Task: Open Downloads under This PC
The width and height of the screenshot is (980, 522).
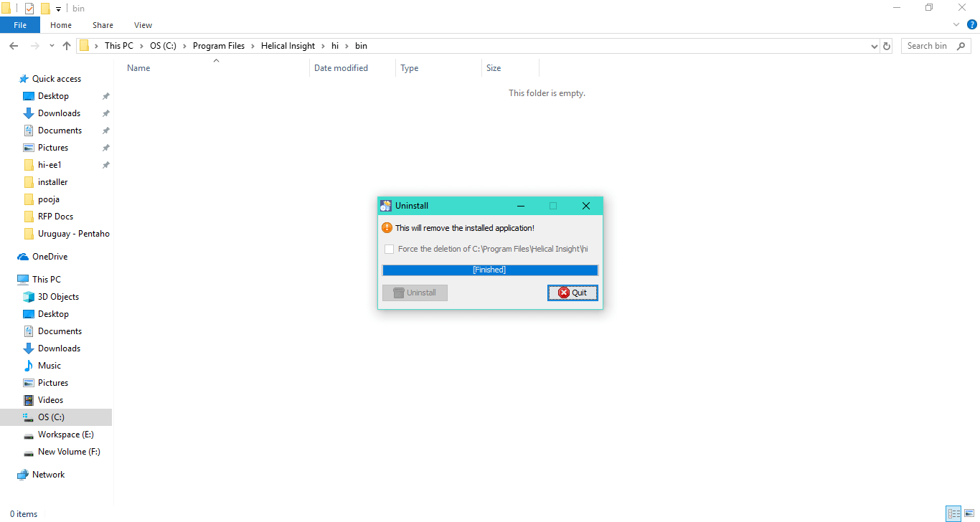Action: click(x=59, y=348)
